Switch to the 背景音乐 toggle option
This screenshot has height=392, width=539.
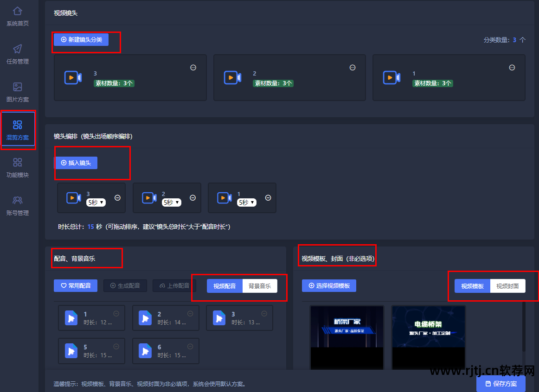coord(259,286)
